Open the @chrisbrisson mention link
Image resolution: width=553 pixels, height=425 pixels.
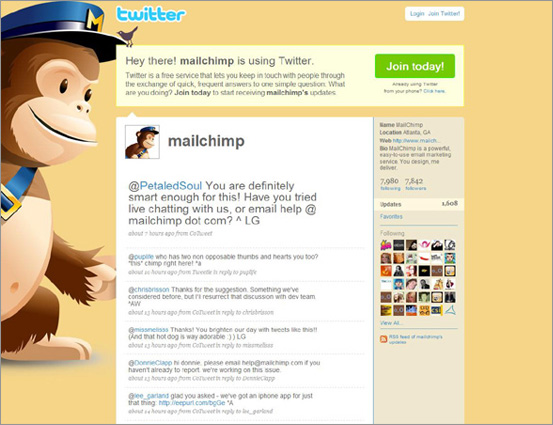tap(148, 290)
